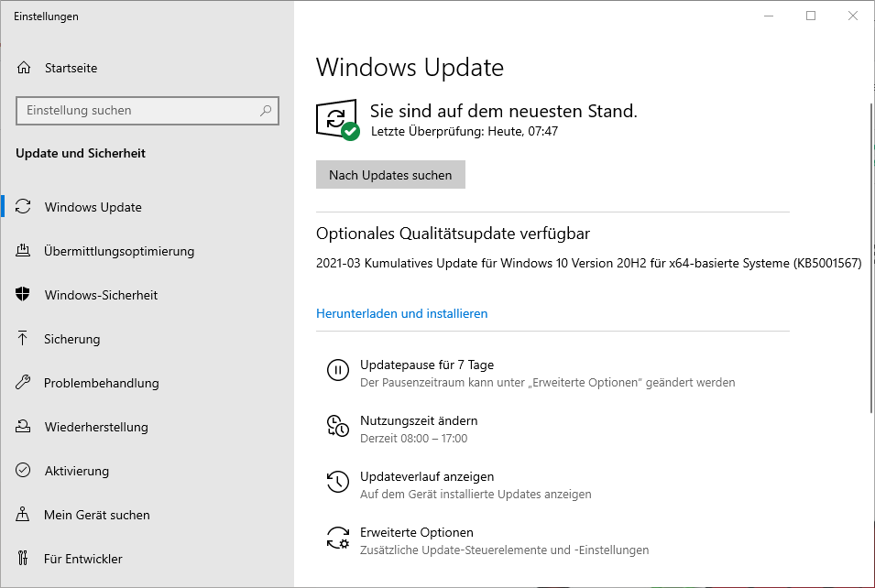
Task: Click the Updateverlauf history clock icon
Action: tap(338, 482)
